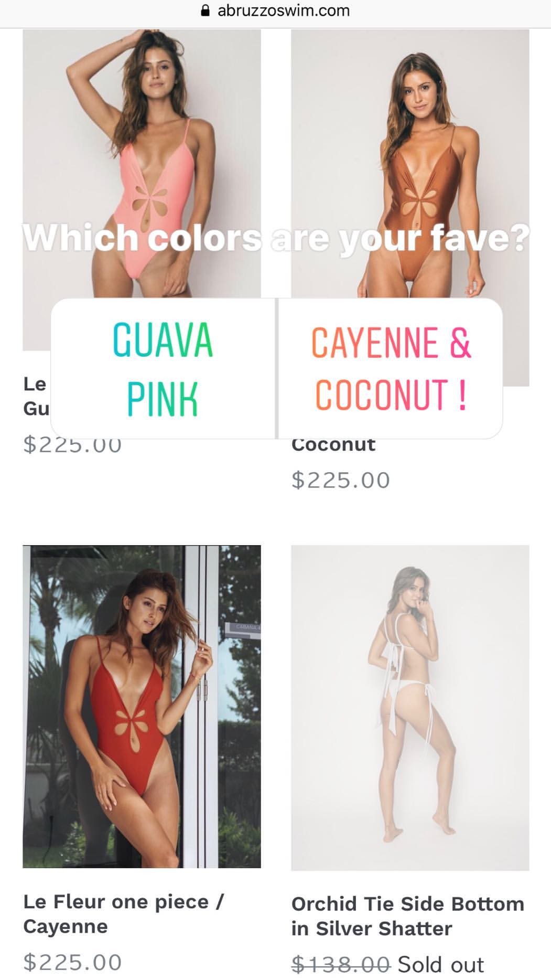The height and width of the screenshot is (980, 551).
Task: Tap the poll divider between options
Action: 277,368
